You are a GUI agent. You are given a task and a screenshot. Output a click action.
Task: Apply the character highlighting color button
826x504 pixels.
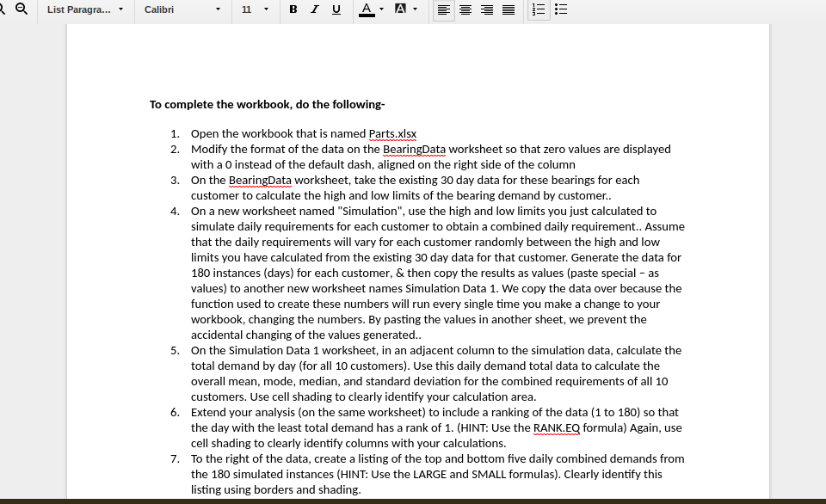400,9
